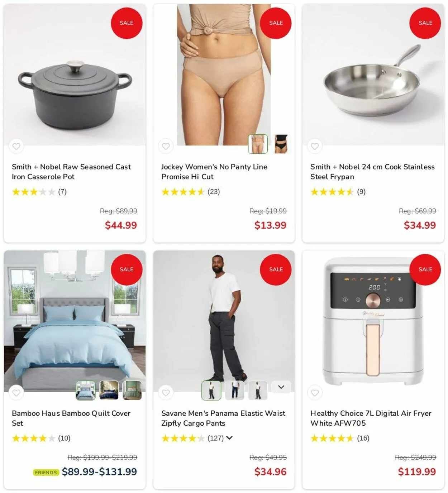This screenshot has width=448, height=493.
Task: Save Bamboo Quilt Cover Set to wishlist
Action: pyautogui.click(x=16, y=393)
